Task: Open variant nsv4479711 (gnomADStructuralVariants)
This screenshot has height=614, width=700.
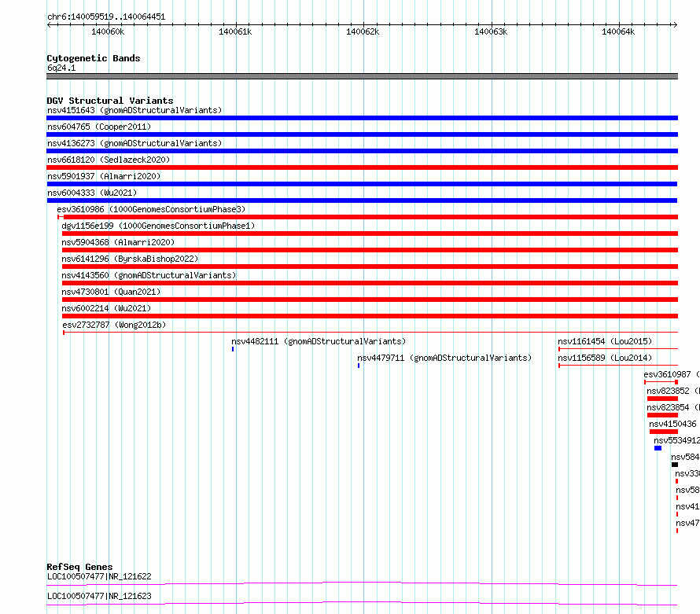Action: 359,366
